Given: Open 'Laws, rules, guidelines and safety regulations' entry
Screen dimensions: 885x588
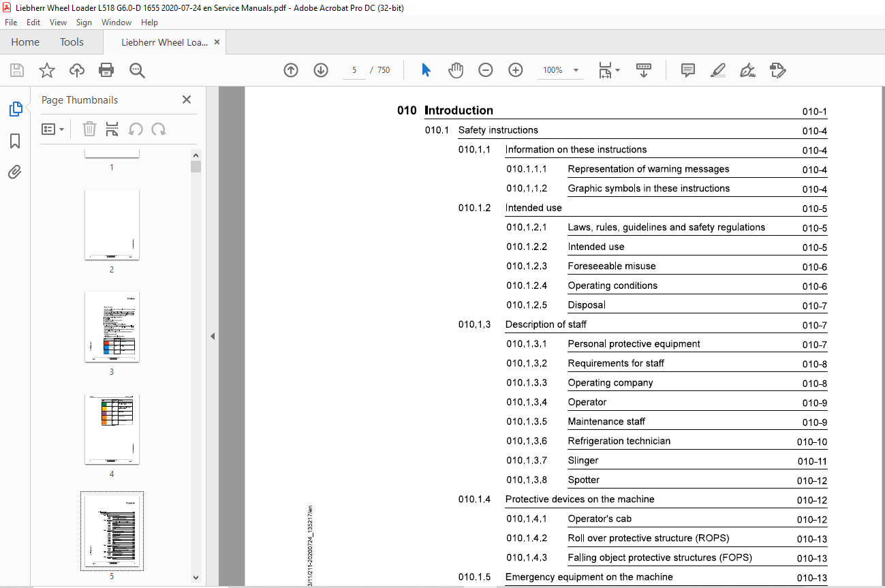Looking at the screenshot, I should coord(666,227).
